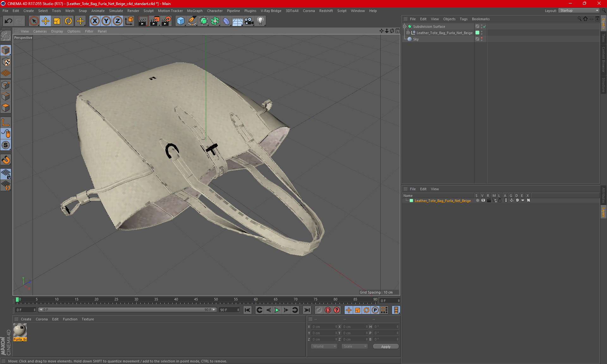Click the layer color swatch for Leather_Tote_Bag
Image resolution: width=607 pixels, height=364 pixels.
pyautogui.click(x=411, y=201)
